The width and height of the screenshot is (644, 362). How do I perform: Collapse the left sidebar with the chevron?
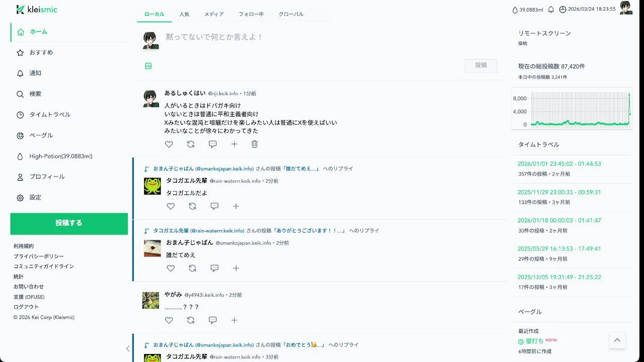point(128,348)
